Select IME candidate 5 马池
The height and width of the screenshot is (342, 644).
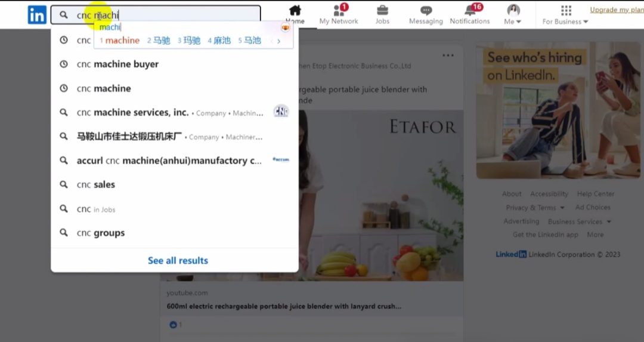coord(249,40)
